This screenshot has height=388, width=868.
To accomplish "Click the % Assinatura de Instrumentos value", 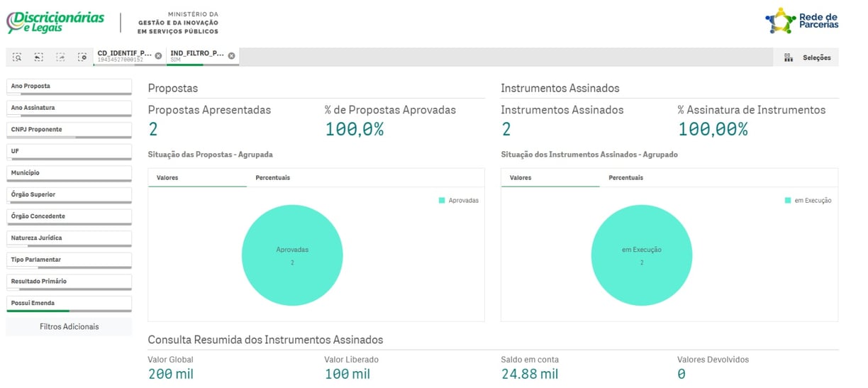I will (x=713, y=129).
